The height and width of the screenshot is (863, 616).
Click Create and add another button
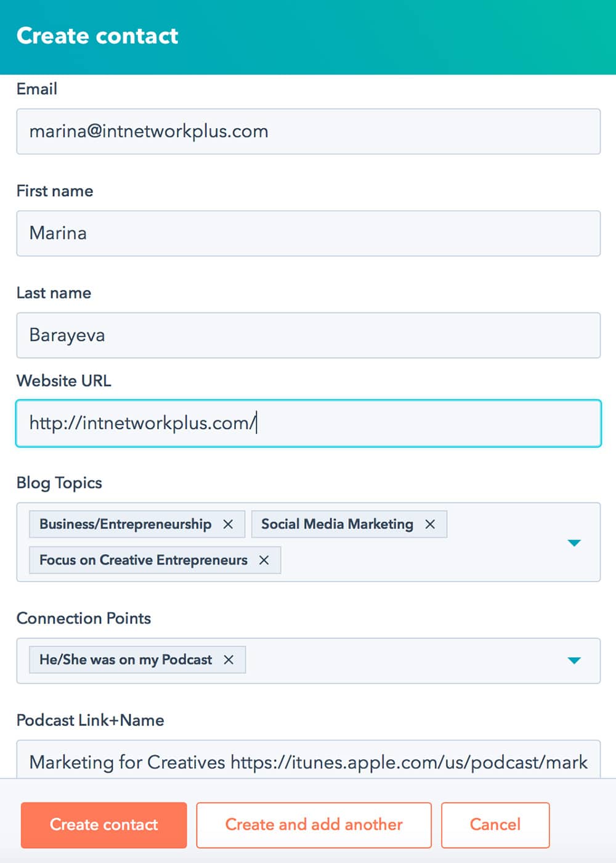coord(314,825)
